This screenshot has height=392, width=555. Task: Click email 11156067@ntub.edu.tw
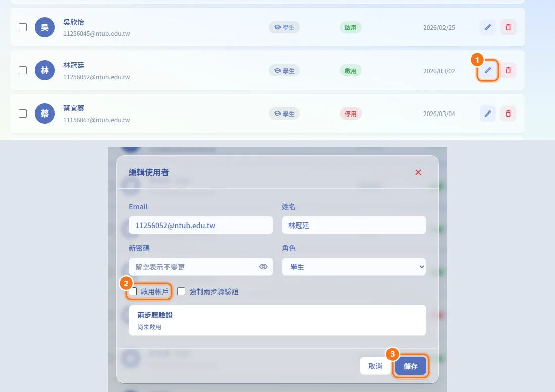coord(96,120)
